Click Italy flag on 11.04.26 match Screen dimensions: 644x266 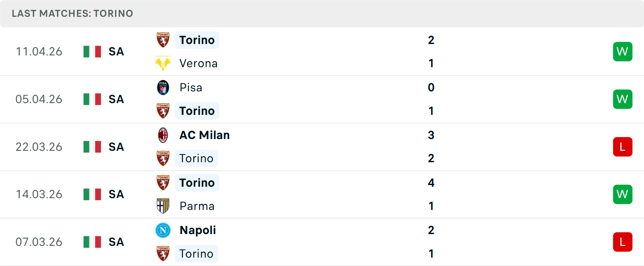point(92,52)
